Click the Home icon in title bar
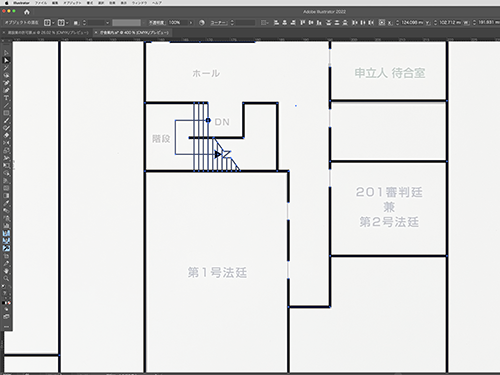Image resolution: width=500 pixels, height=375 pixels. point(27,12)
